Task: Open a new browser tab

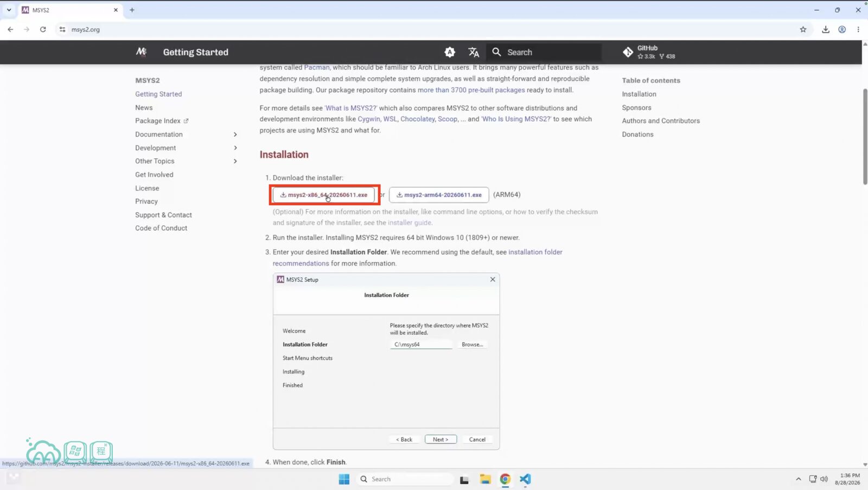Action: [x=132, y=10]
